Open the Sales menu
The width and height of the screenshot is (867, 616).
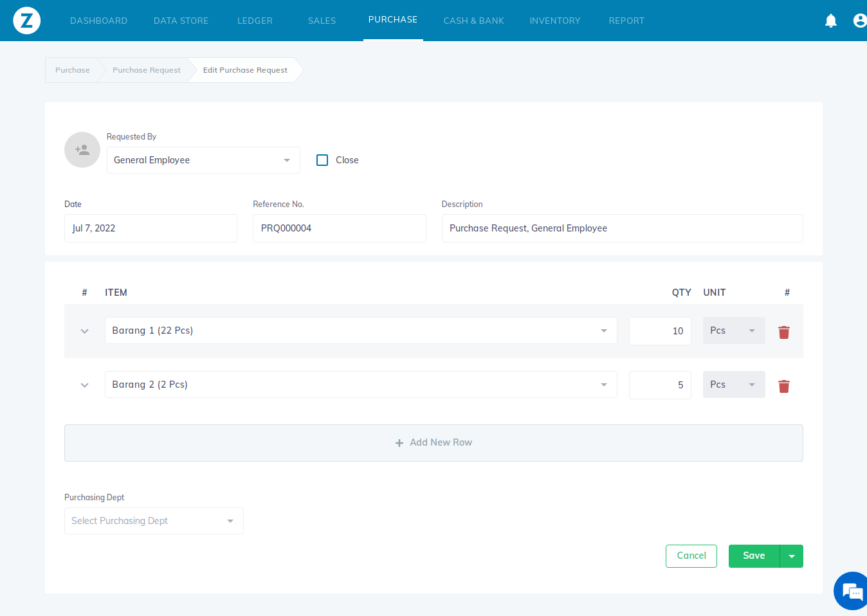click(322, 21)
